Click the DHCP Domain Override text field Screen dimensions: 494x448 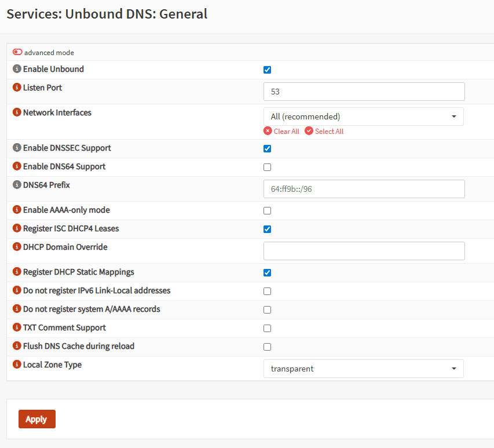364,251
